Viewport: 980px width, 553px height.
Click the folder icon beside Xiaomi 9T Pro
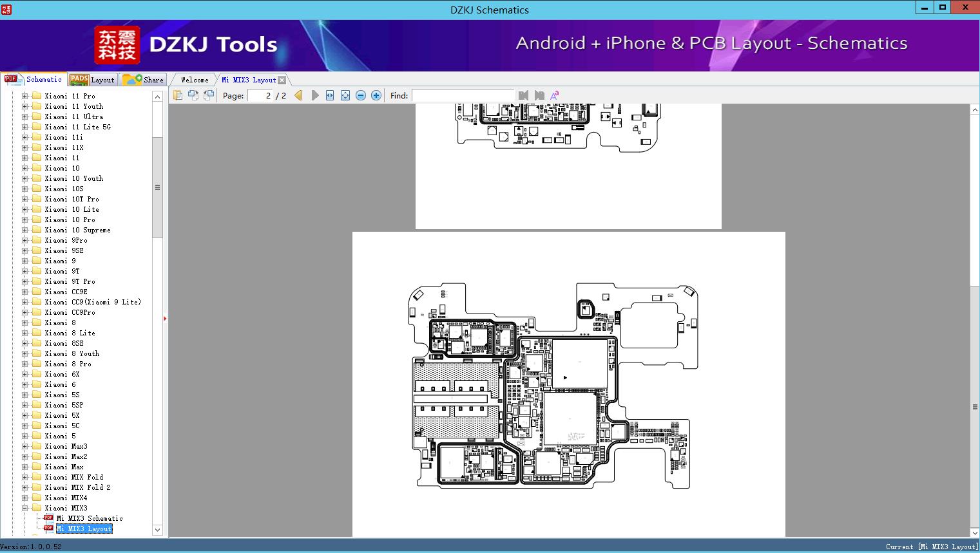37,281
